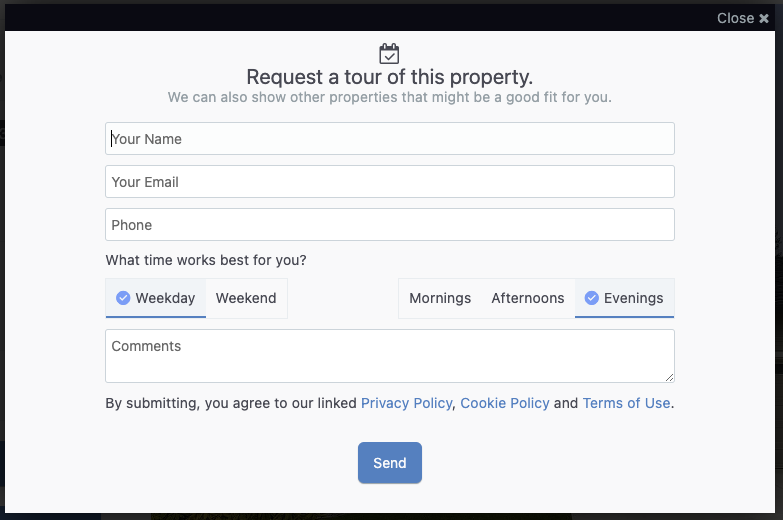Viewport: 783px width, 520px height.
Task: Focus the Your Name field
Action: click(390, 138)
